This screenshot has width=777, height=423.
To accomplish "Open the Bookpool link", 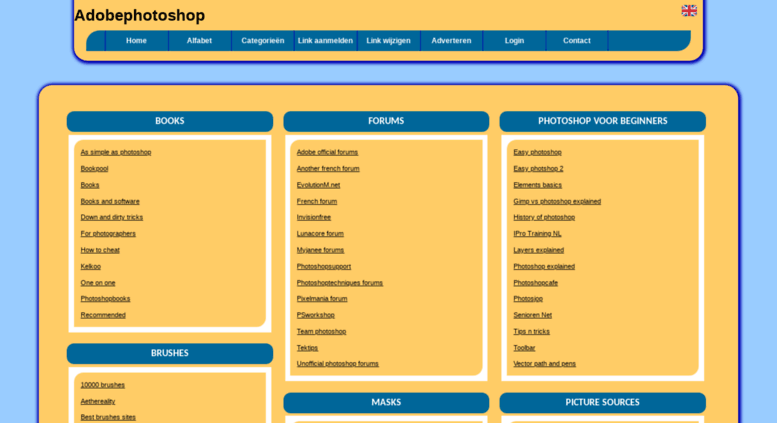I will (95, 169).
